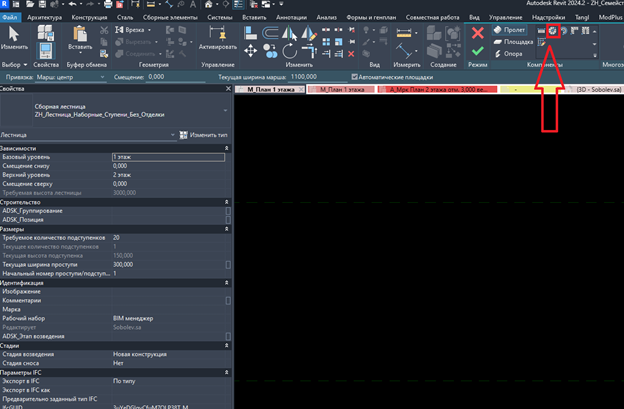
Task: Collapse the Размеры section
Action: (x=226, y=229)
